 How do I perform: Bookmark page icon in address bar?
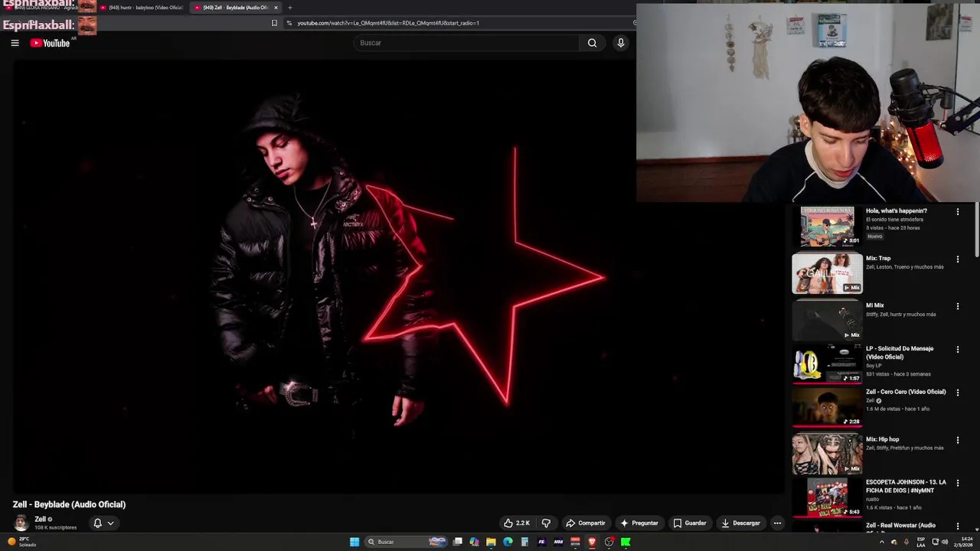click(x=274, y=23)
